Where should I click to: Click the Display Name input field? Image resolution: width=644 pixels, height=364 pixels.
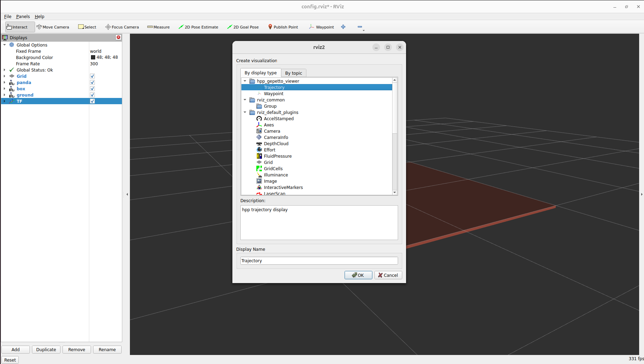319,260
